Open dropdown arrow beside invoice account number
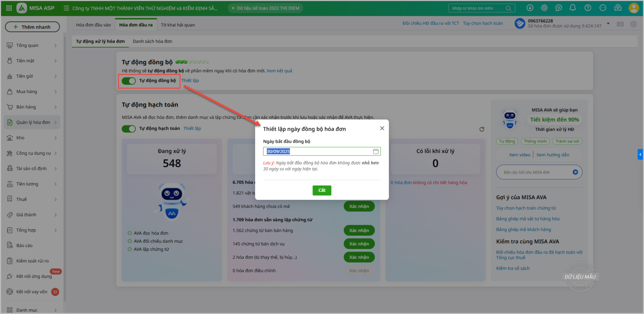 pos(608,23)
